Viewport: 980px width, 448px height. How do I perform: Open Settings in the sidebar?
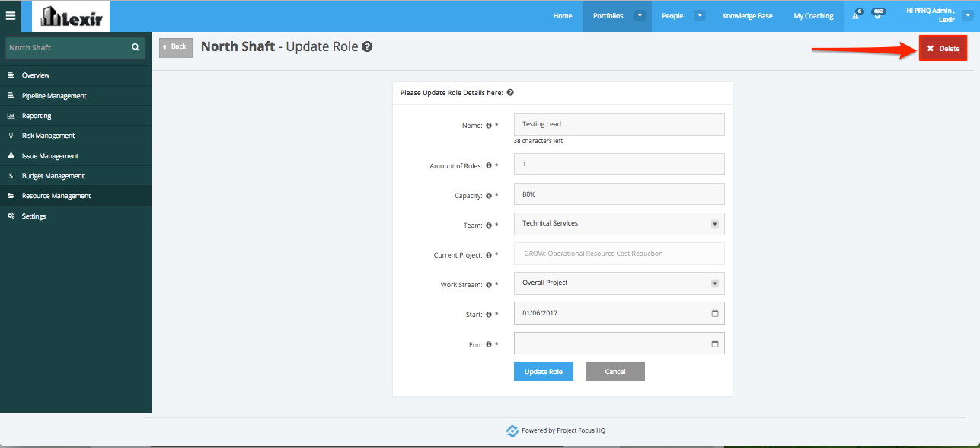(x=75, y=216)
